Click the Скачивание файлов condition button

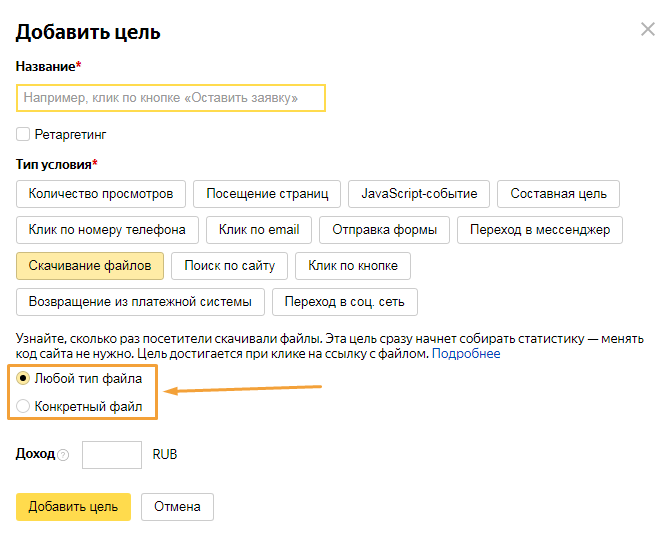[90, 266]
